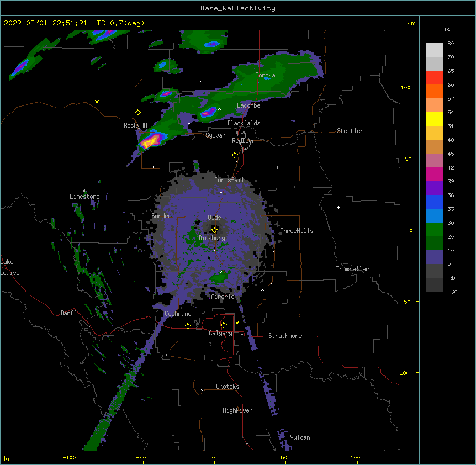
Task: Click the white asterisk marker above Limestone
Action: 85,191
